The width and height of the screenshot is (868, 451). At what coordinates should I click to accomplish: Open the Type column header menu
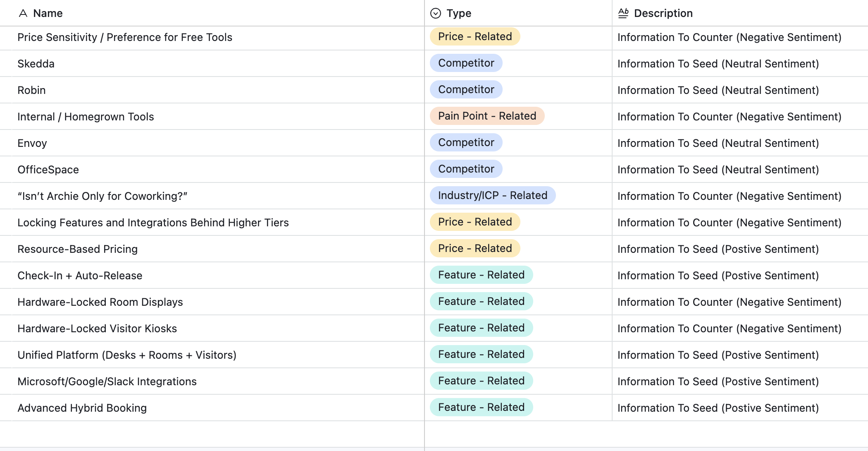(459, 13)
